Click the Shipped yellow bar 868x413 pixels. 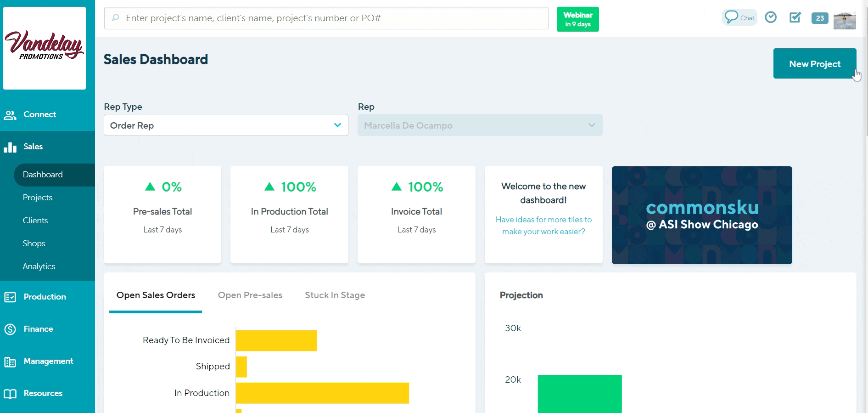[x=241, y=367]
